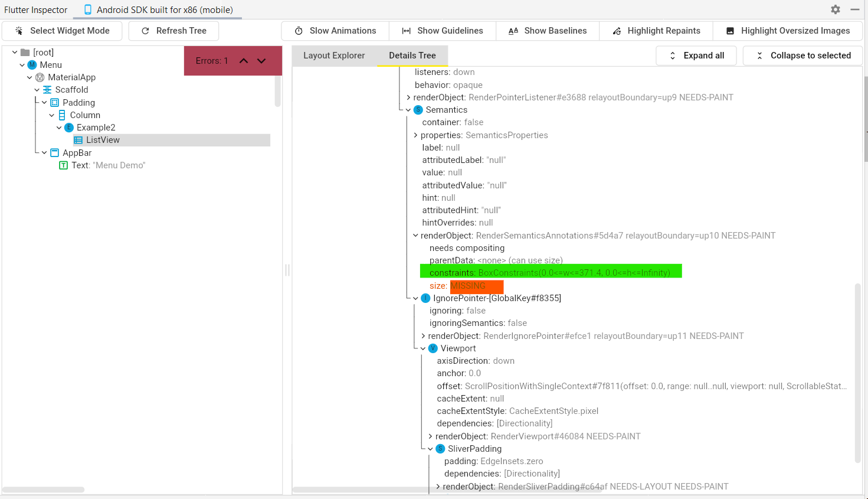868x499 pixels.
Task: Click the error down-arrow navigation icon
Action: pos(261,60)
